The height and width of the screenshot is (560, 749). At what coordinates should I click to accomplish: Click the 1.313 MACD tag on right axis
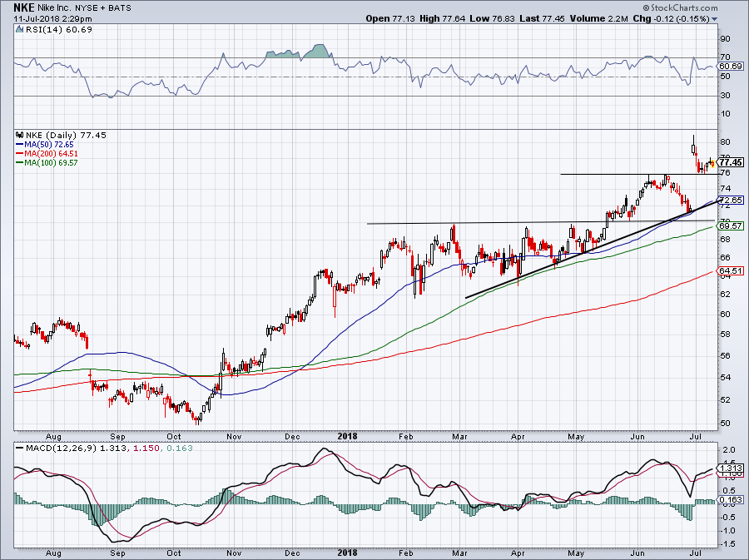(731, 468)
